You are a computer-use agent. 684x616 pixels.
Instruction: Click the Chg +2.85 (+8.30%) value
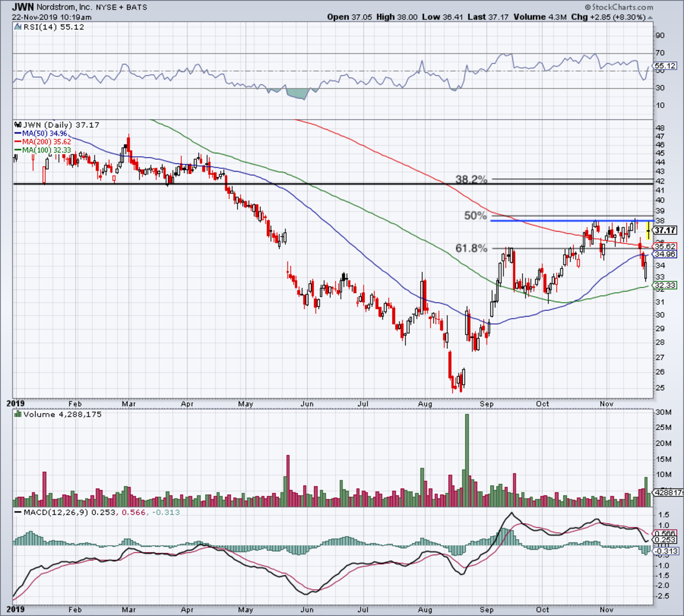(608, 17)
